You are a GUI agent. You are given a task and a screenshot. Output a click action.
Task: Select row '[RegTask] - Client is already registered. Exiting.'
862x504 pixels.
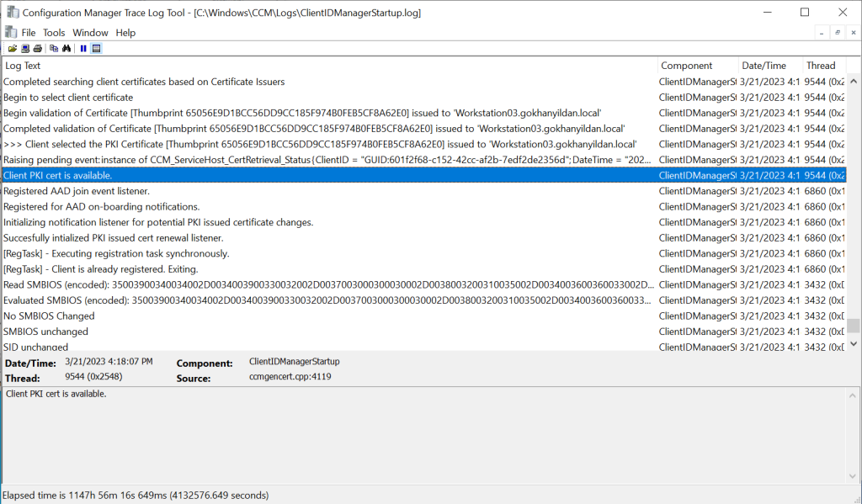[x=423, y=269]
